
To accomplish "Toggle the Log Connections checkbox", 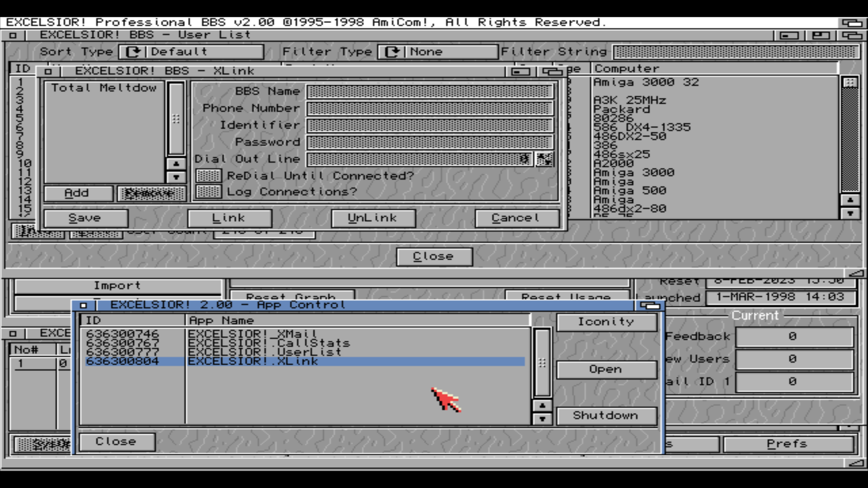I will click(x=209, y=192).
